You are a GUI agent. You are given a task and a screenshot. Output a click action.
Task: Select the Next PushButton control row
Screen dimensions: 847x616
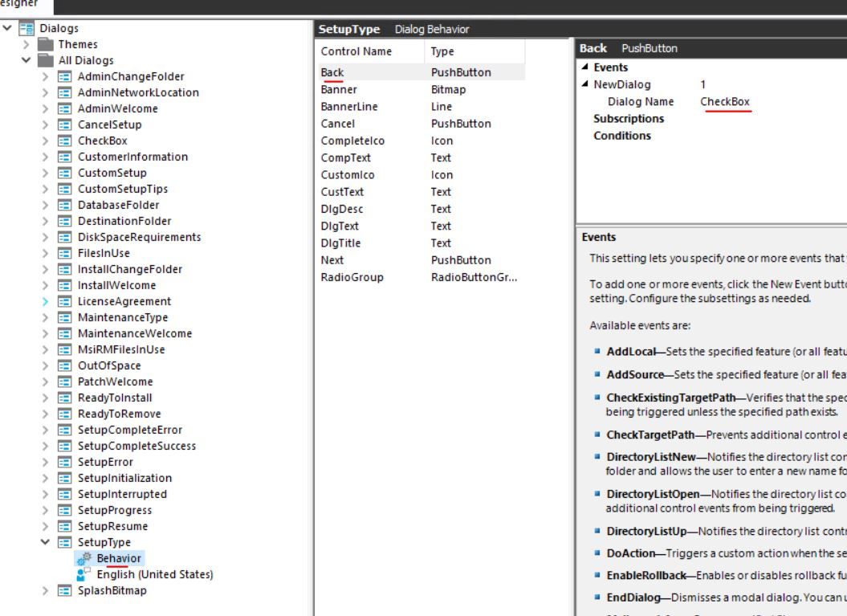tap(421, 260)
